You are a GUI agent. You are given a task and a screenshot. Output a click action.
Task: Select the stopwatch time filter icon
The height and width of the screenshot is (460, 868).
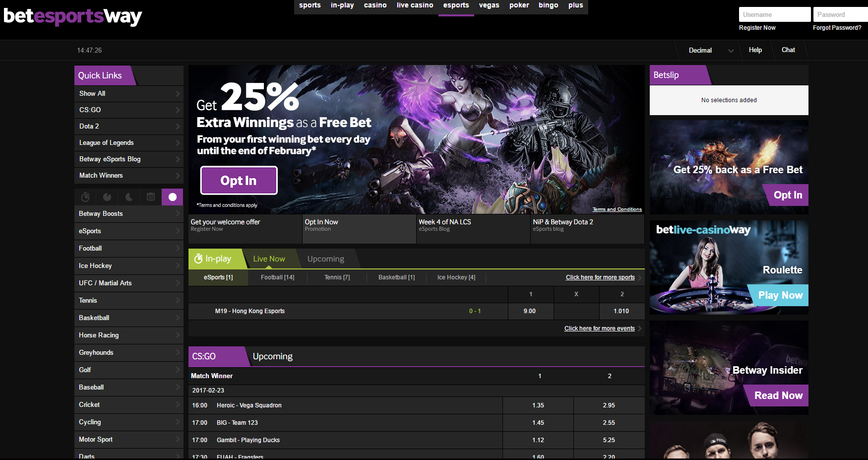tap(85, 197)
